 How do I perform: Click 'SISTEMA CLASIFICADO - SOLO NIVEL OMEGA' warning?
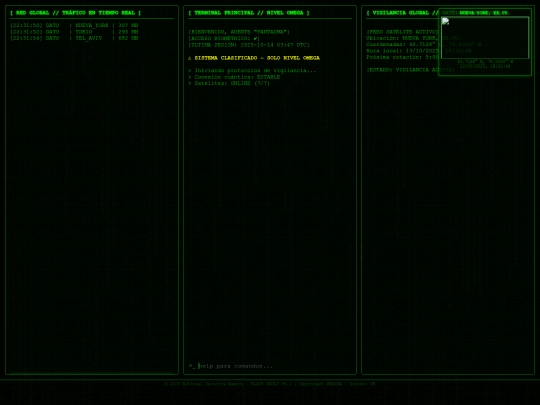click(x=257, y=58)
